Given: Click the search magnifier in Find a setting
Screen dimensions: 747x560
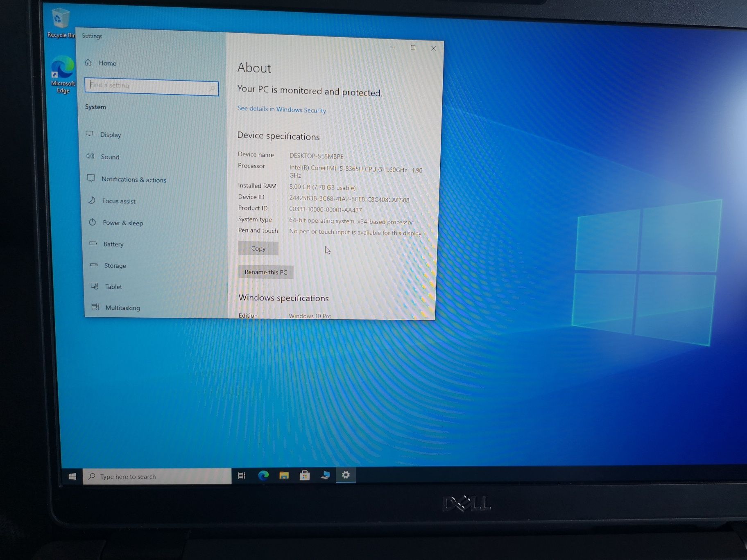Looking at the screenshot, I should point(212,88).
